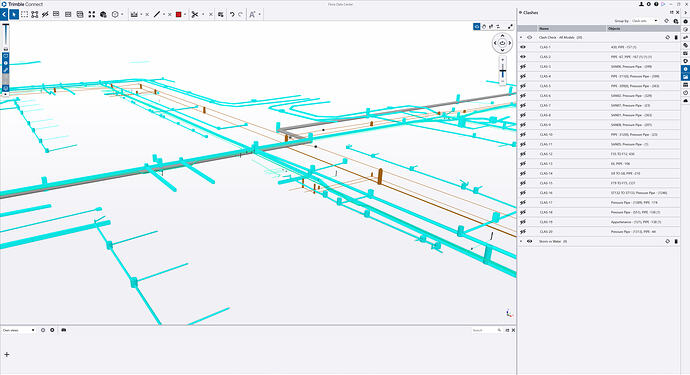Open the tag tab in right sidebar
The width and height of the screenshot is (690, 375).
tap(686, 45)
